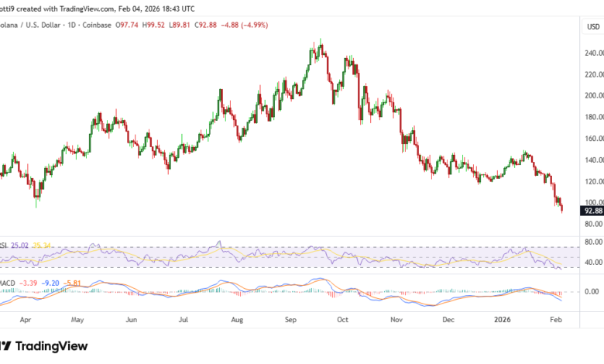Click the MACD 0.00 scale label

point(592,292)
